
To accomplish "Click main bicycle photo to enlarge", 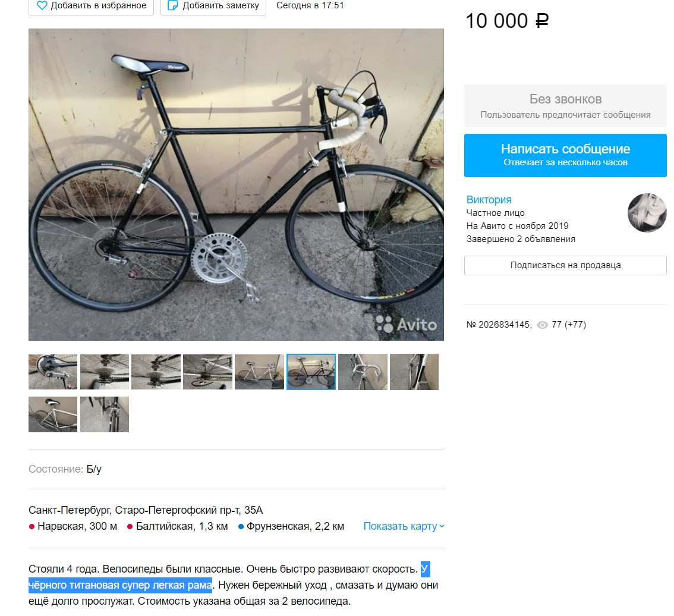I will 236,184.
